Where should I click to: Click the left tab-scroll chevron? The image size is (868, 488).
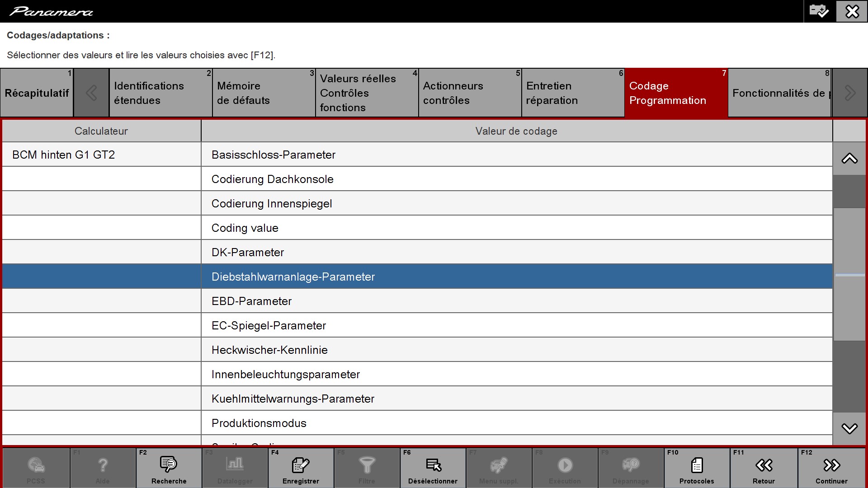click(x=91, y=93)
